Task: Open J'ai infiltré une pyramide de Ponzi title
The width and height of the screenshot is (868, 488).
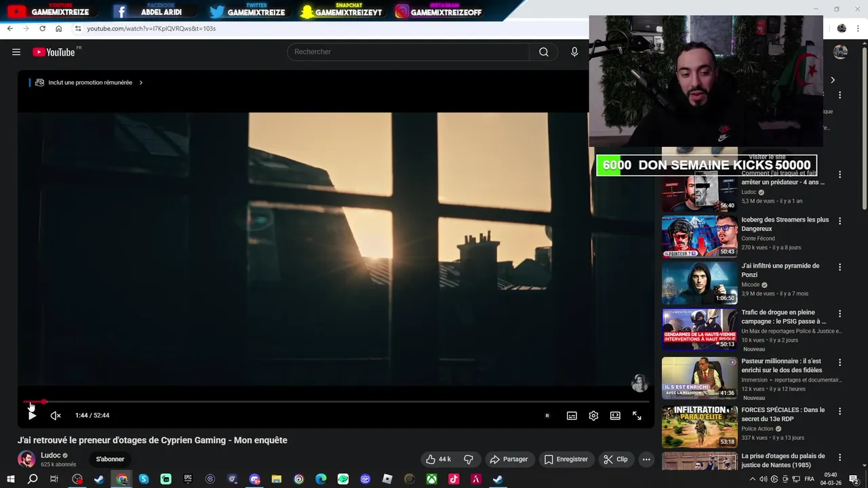Action: click(x=780, y=270)
